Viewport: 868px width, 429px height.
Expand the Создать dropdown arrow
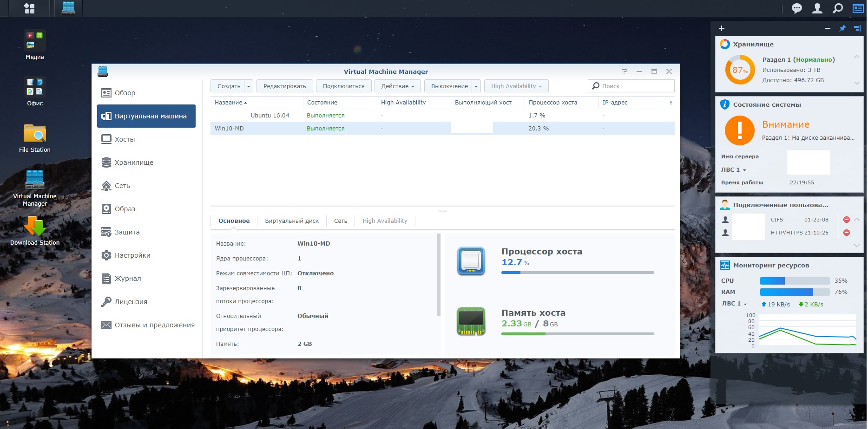[x=249, y=86]
